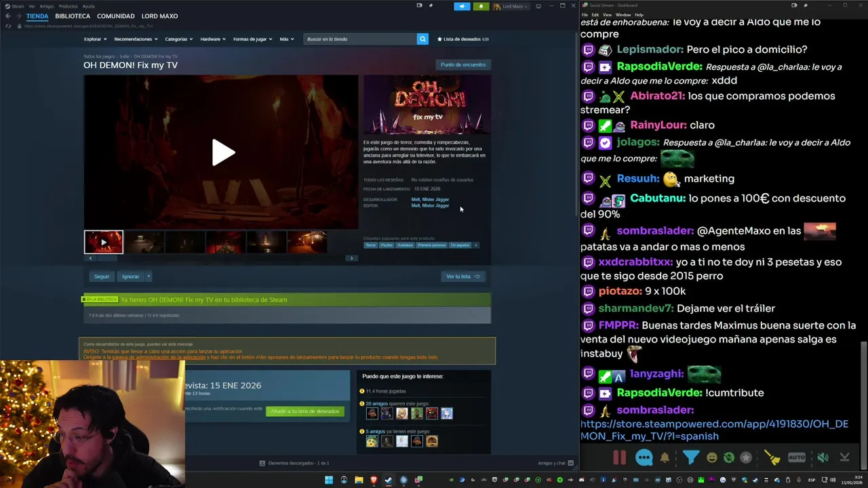
Task: Clear chat with the yellow broom icon
Action: click(772, 457)
